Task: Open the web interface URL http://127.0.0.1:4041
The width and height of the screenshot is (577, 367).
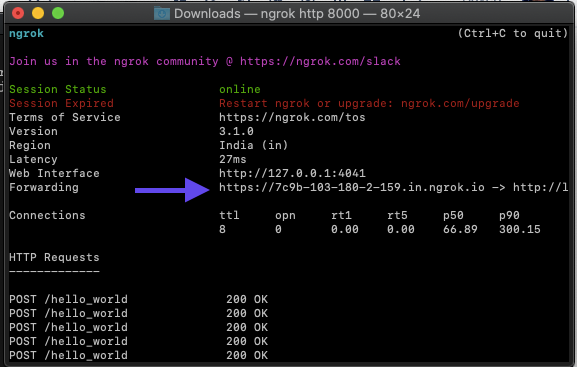Action: click(292, 173)
